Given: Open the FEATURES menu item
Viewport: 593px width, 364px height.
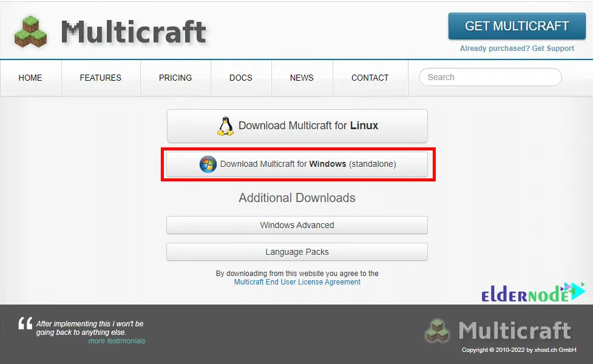Looking at the screenshot, I should 101,78.
